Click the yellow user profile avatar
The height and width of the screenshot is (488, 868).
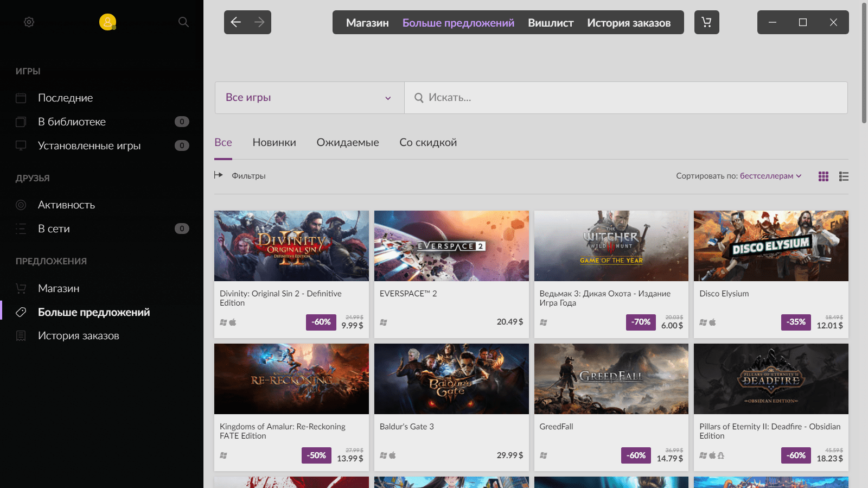107,22
